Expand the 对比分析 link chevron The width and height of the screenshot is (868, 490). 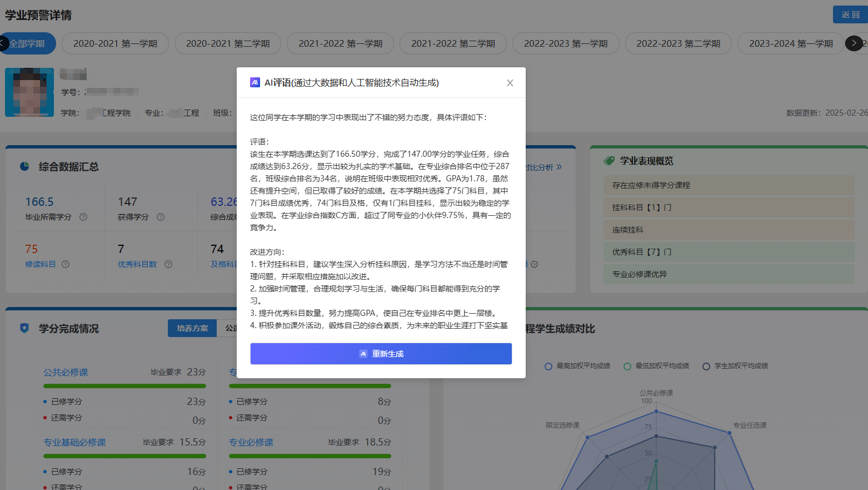pos(559,167)
